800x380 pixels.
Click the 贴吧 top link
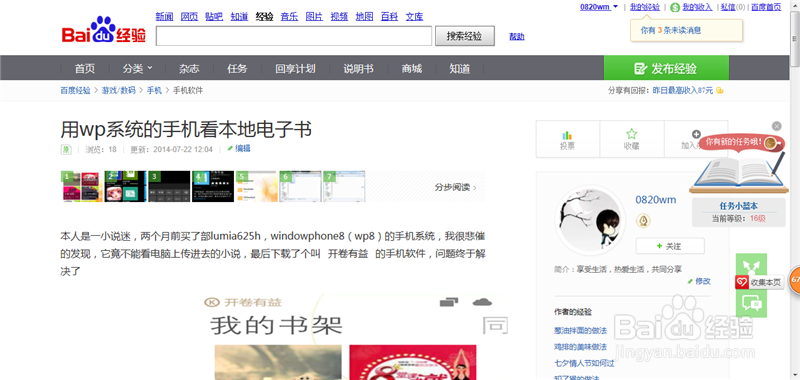click(x=214, y=17)
